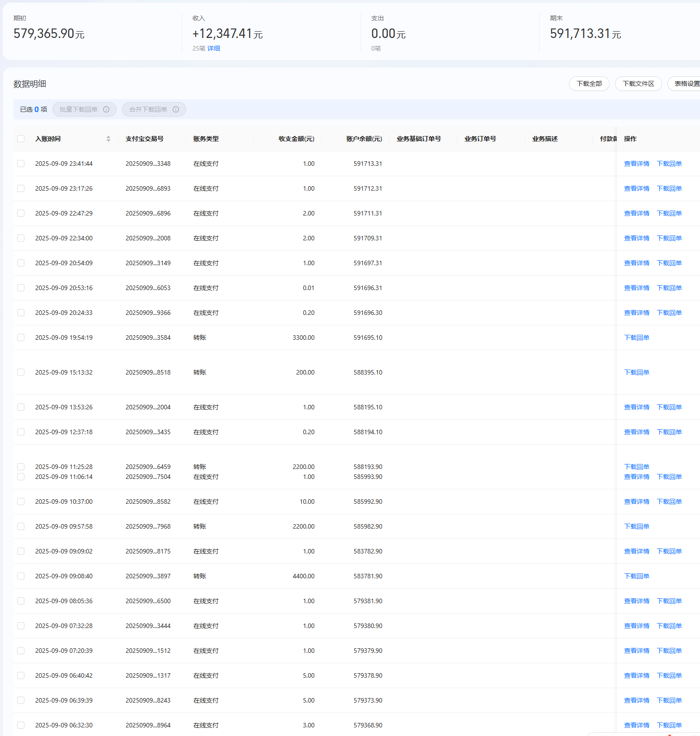The image size is (700, 736).
Task: Click the 下载全部 button
Action: click(589, 84)
